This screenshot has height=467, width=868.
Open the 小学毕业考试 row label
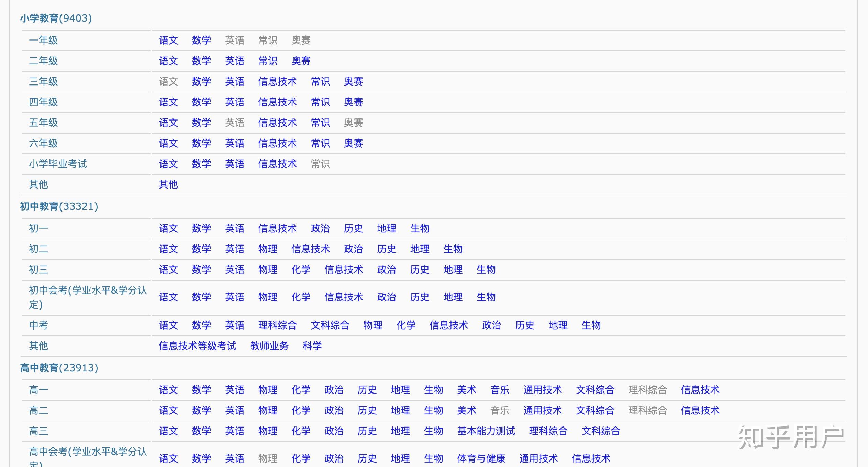pos(58,164)
